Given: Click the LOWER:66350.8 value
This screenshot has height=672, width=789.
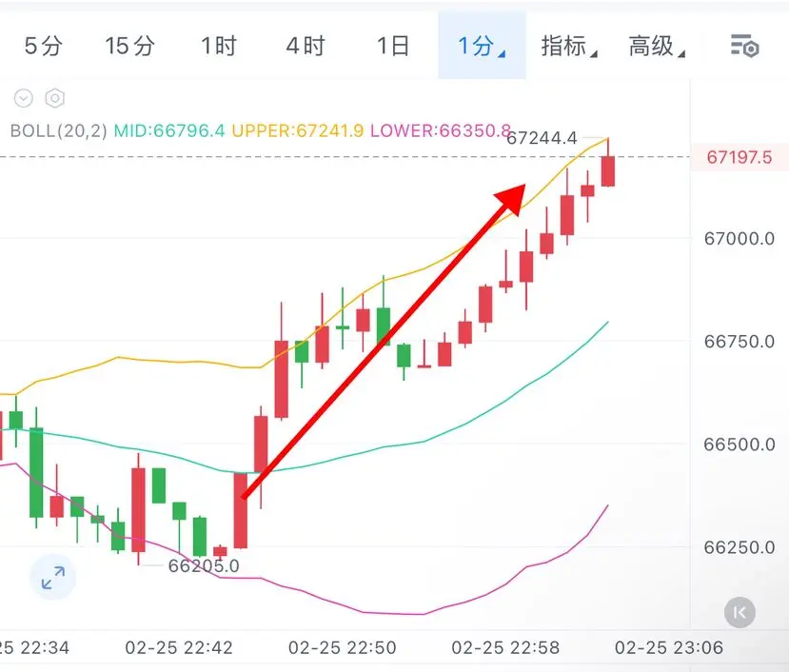Looking at the screenshot, I should [x=441, y=130].
